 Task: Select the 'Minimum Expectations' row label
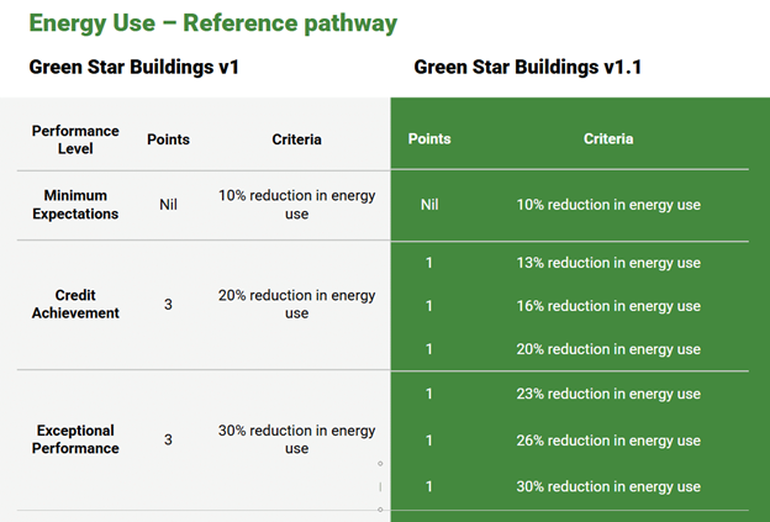coord(75,204)
